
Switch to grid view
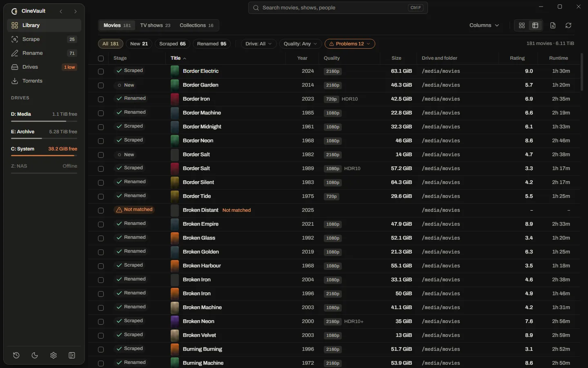click(522, 25)
